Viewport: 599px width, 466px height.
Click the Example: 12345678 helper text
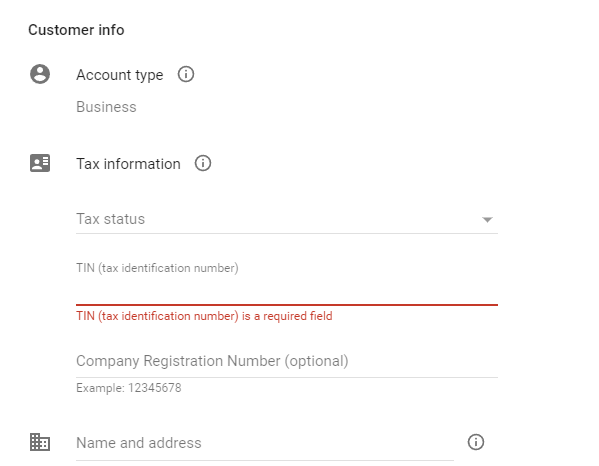[x=129, y=388]
